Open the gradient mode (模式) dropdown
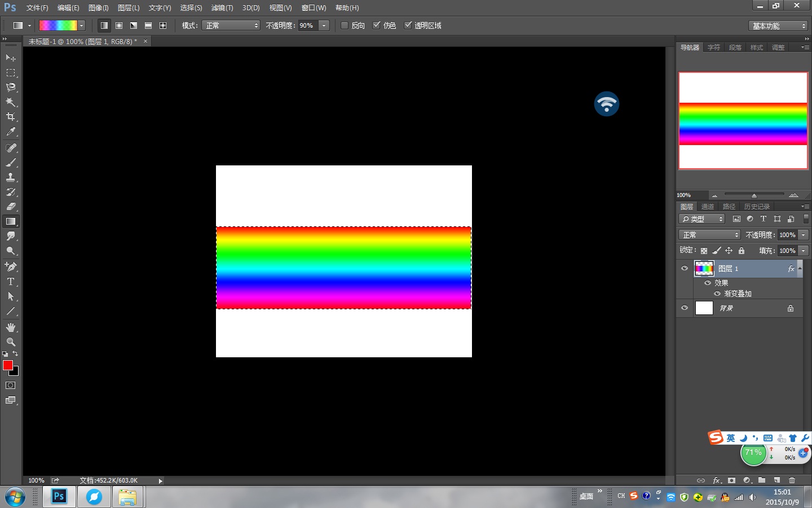 click(231, 25)
